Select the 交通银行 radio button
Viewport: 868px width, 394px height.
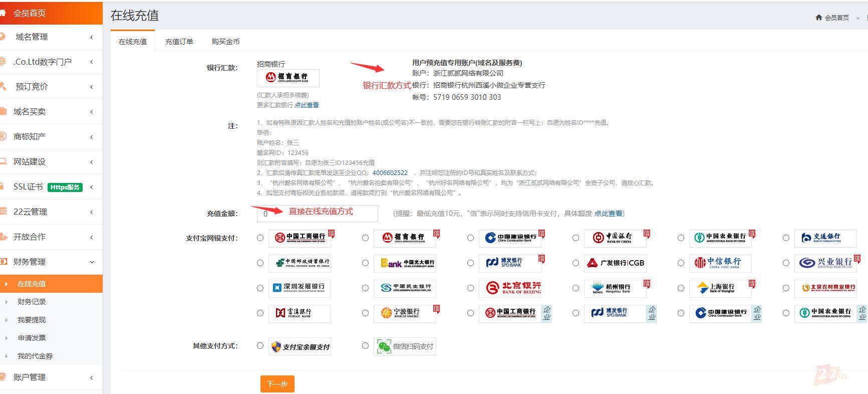coord(786,238)
